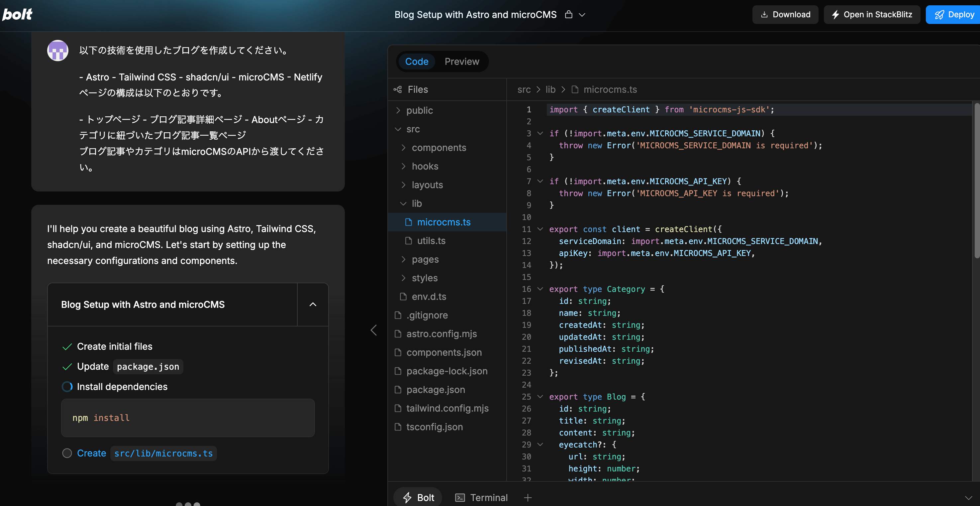Image resolution: width=980 pixels, height=506 pixels.
Task: Select microcms.ts in file tree
Action: coord(447,222)
